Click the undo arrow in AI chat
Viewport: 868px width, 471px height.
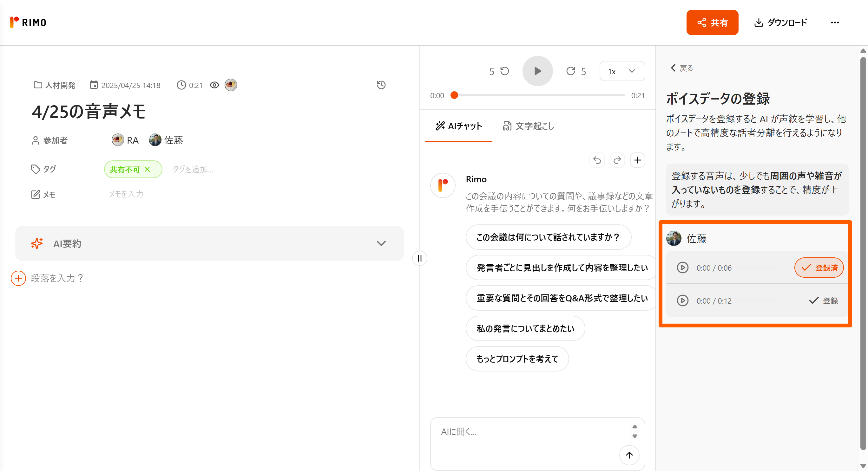point(597,160)
